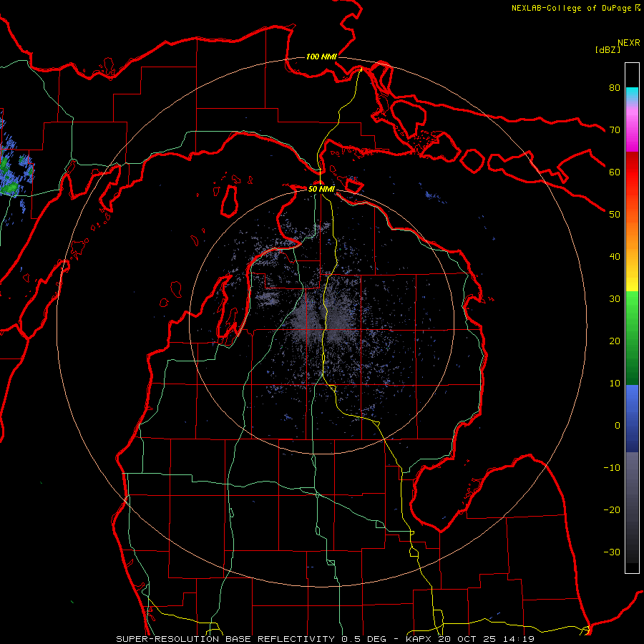The image size is (644, 644).
Task: Click the -10 value on the dBZ scale
Action: [x=612, y=468]
